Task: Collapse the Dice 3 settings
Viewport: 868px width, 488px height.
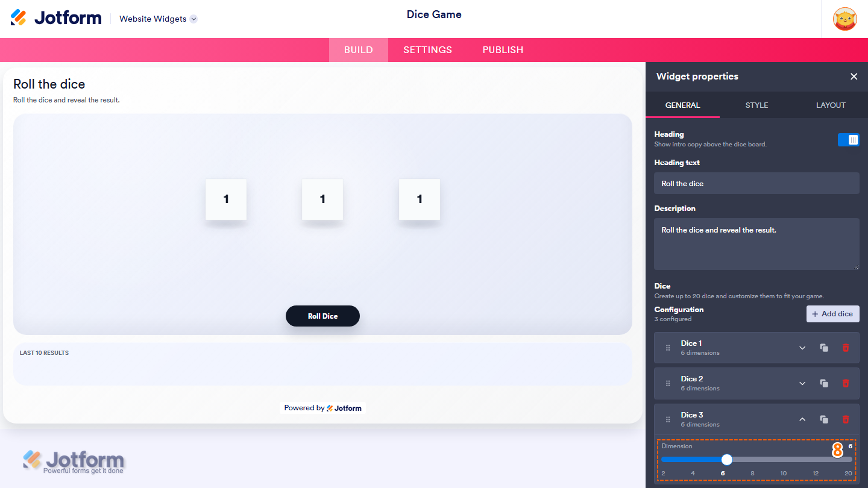Action: (x=802, y=419)
